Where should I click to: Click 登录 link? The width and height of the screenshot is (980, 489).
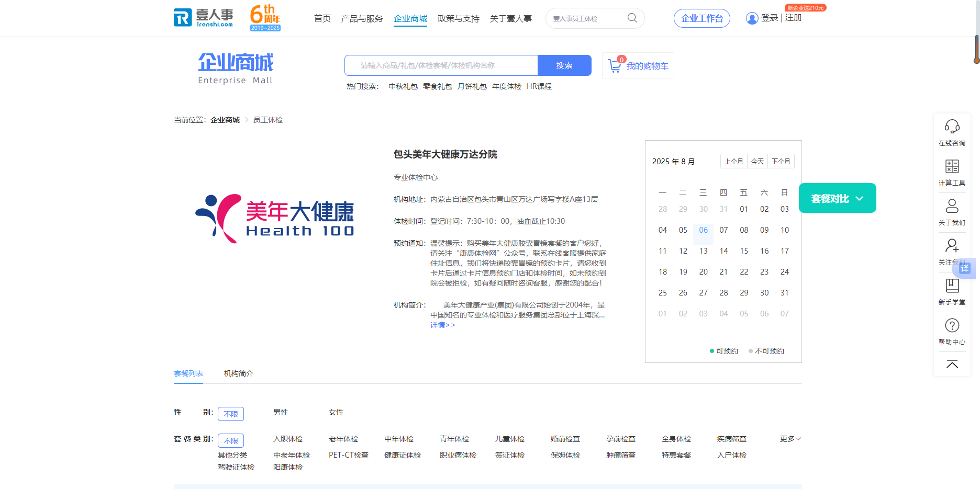[x=770, y=18]
